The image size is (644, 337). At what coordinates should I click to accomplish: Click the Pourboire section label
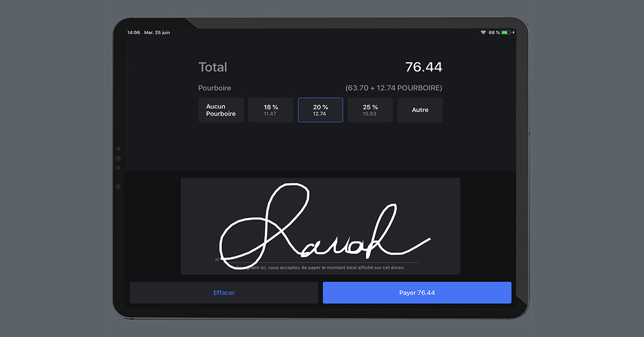coord(215,88)
